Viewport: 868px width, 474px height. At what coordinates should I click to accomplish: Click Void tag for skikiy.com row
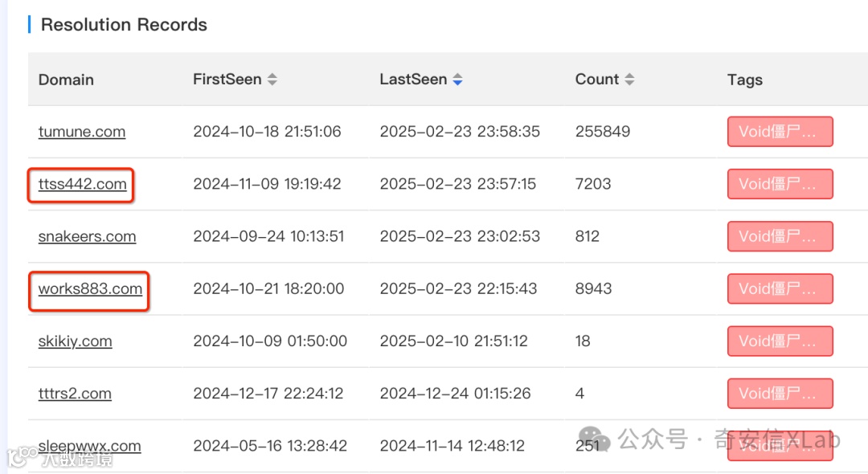780,341
